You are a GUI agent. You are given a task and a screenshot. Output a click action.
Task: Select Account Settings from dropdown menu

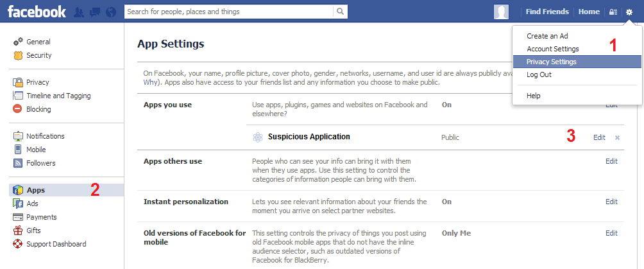click(553, 49)
